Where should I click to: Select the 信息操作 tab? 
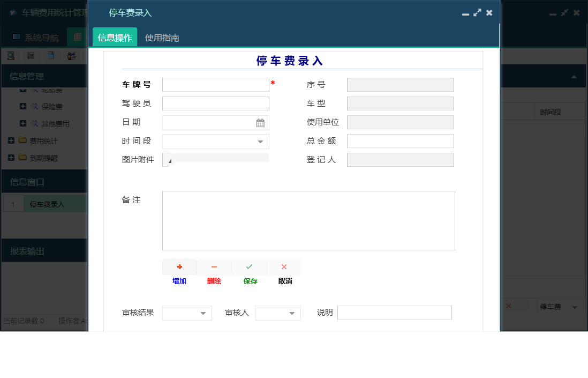[x=115, y=38]
